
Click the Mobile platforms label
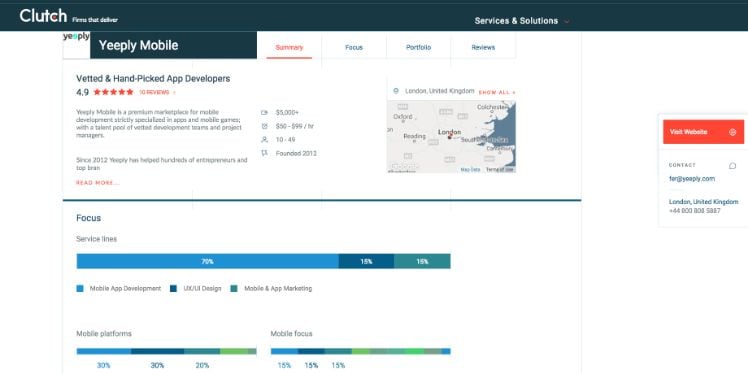tap(104, 333)
